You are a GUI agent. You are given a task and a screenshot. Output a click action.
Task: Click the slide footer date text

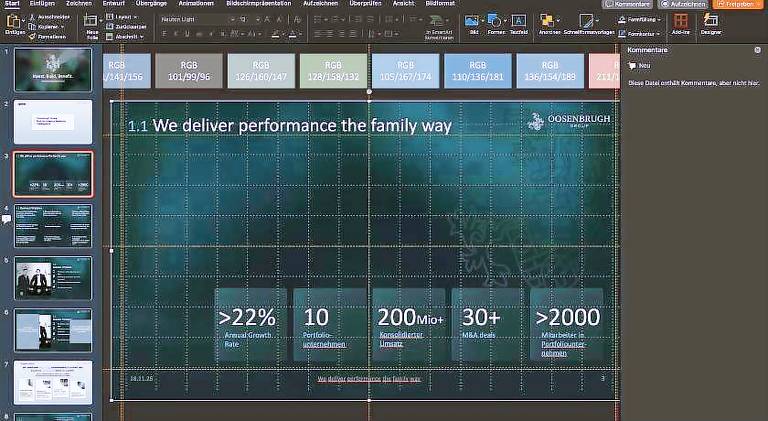pos(142,378)
